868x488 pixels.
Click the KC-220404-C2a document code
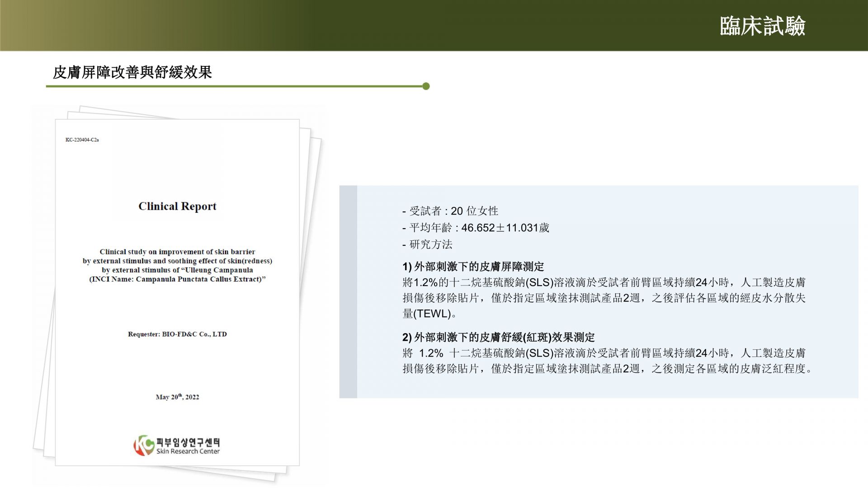82,140
